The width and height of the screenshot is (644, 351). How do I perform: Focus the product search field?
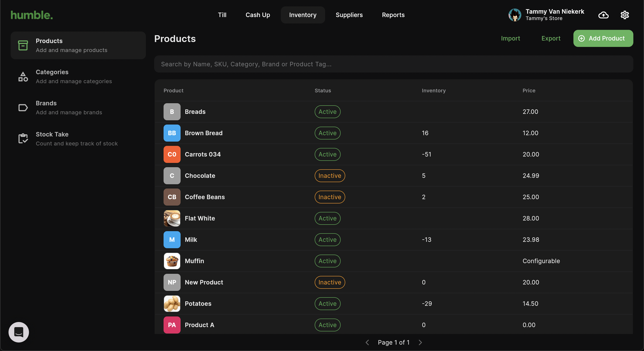pos(394,64)
